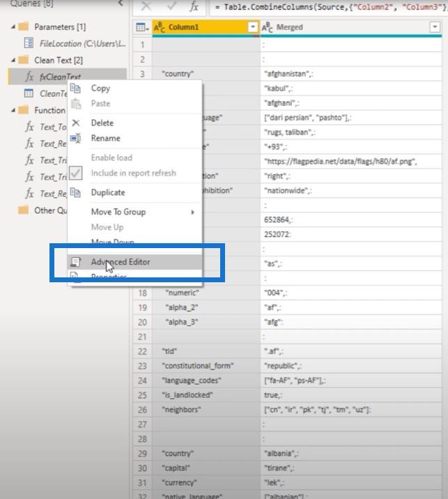Open Advanced Editor from context menu
Viewport: 448px width, 499px height.
[121, 262]
